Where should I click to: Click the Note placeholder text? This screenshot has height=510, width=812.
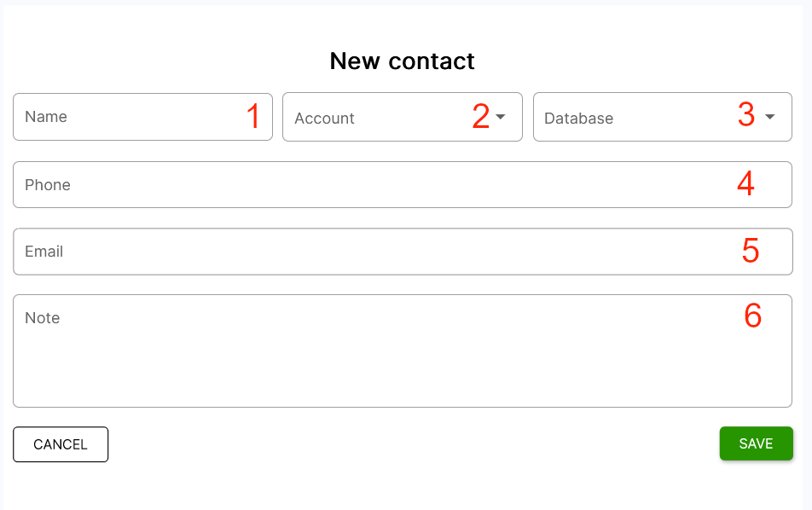coord(43,317)
